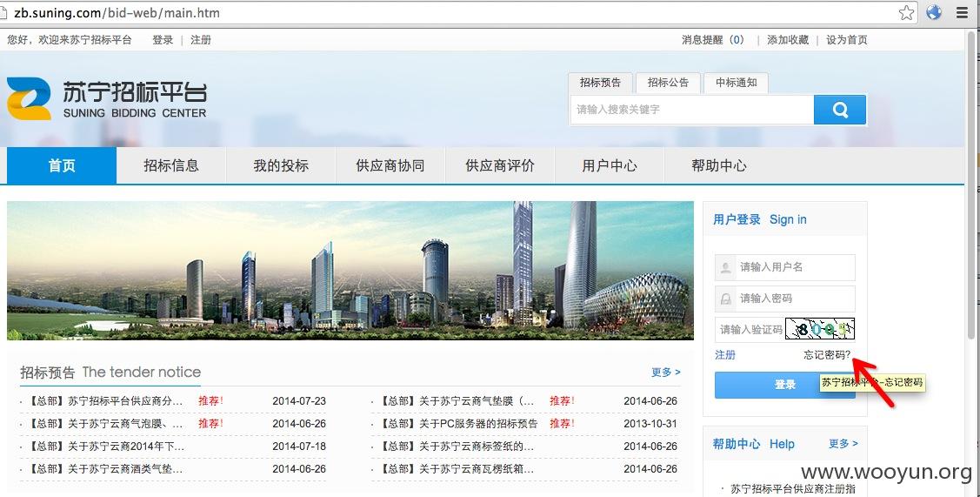Click the address bar URL
This screenshot has width=980, height=497.
pos(117,12)
